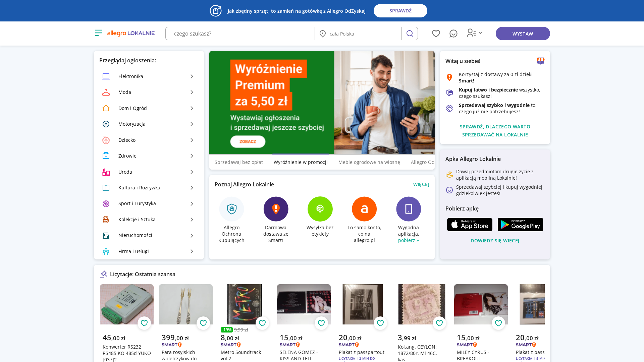This screenshot has width=644, height=362.
Task: Select the 'Wyróżnienie w promocji' banner tab
Action: 301,162
